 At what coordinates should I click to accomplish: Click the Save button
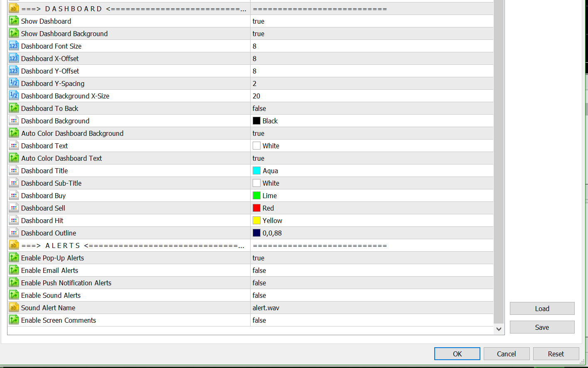[x=542, y=327]
